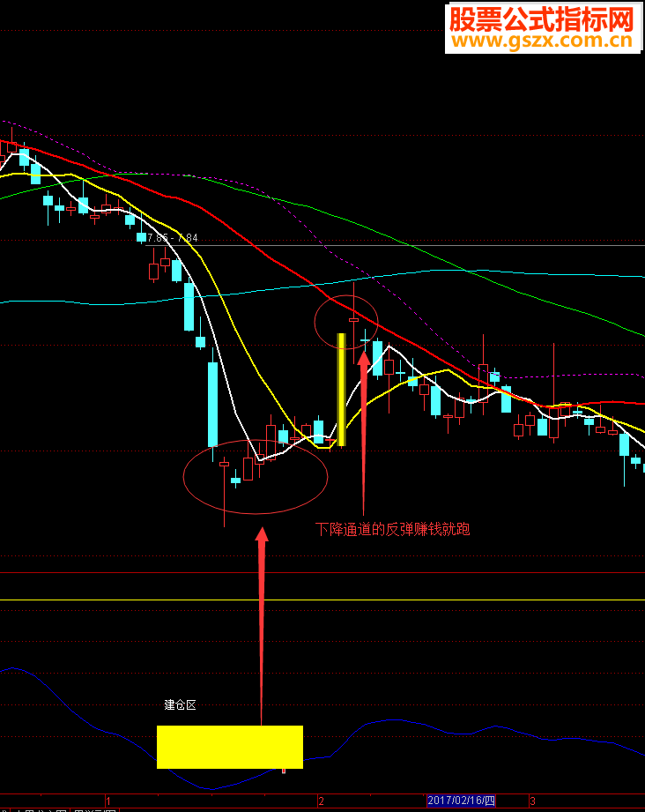Select month marker 3 on the time axis
The width and height of the screenshot is (645, 812).
pos(532,801)
